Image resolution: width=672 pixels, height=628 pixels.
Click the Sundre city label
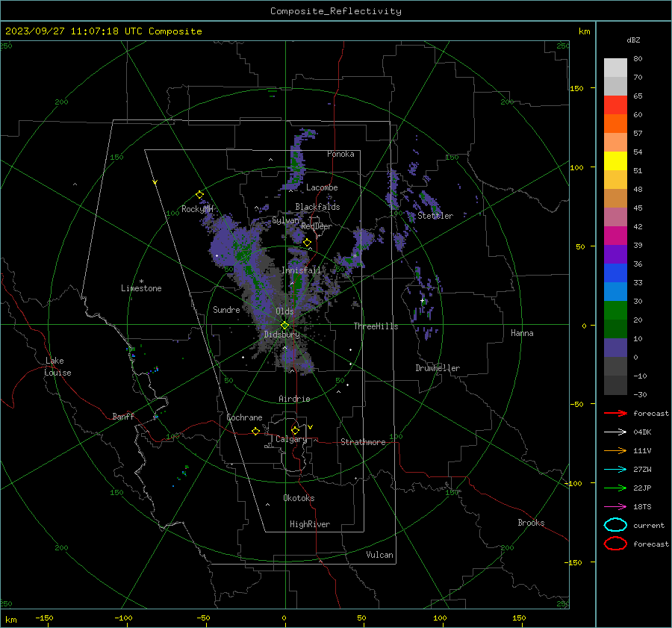tap(226, 309)
